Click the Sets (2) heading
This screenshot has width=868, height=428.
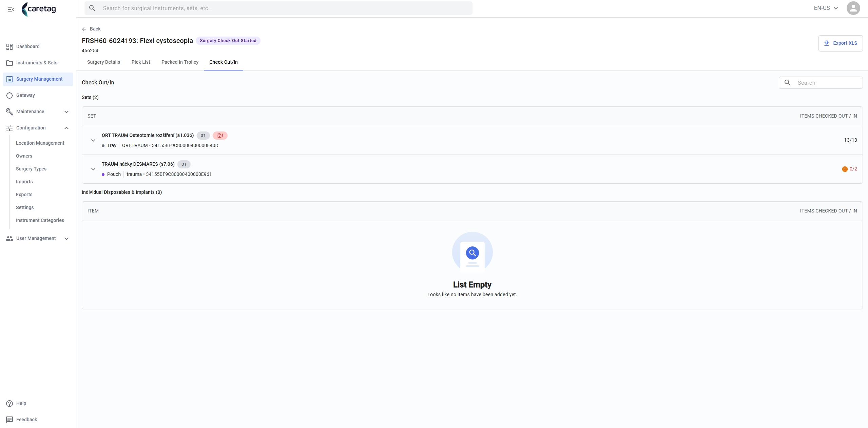pos(90,98)
